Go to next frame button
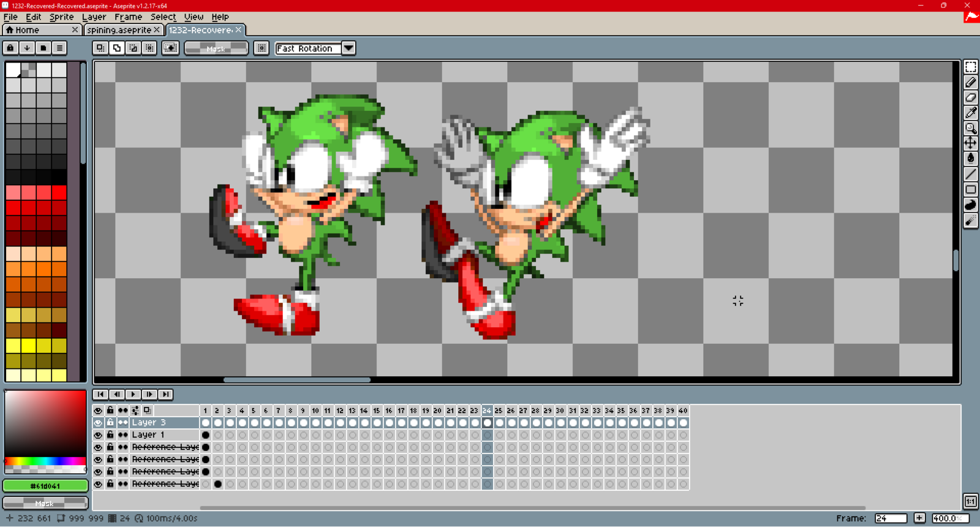This screenshot has height=527, width=980. (149, 395)
